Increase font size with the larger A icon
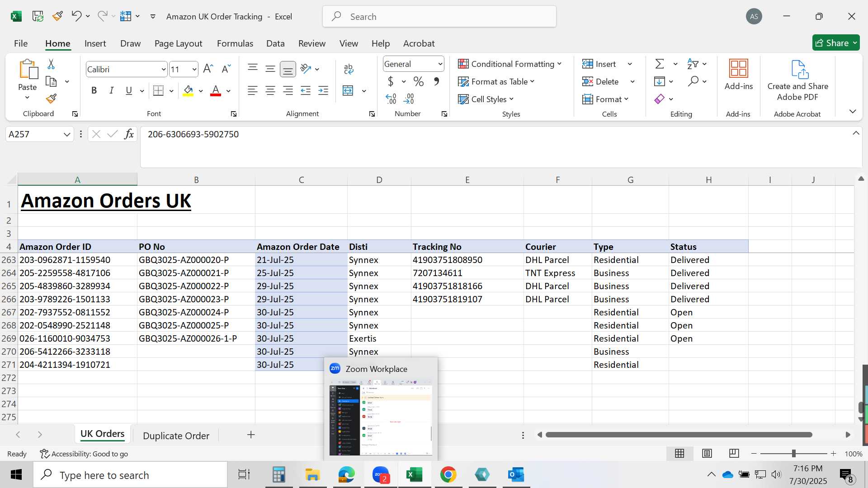 click(208, 69)
